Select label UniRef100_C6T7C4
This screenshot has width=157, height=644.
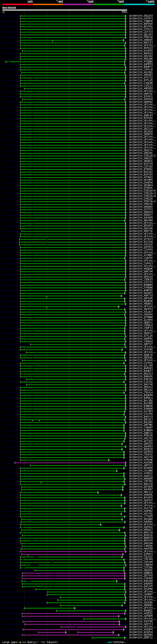[141, 32]
